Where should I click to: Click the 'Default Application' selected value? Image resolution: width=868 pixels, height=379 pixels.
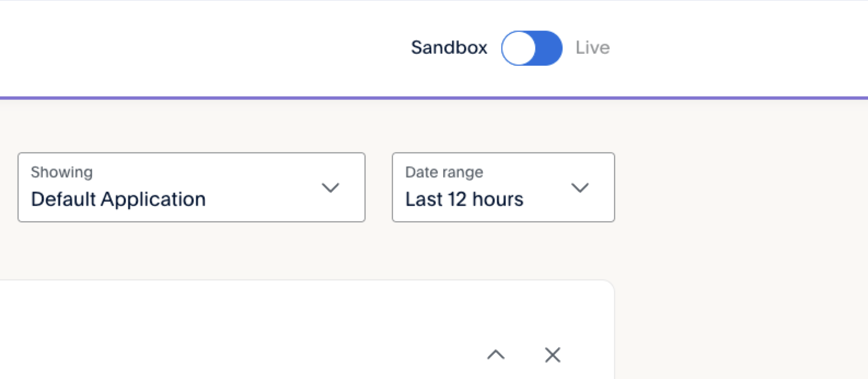point(118,199)
